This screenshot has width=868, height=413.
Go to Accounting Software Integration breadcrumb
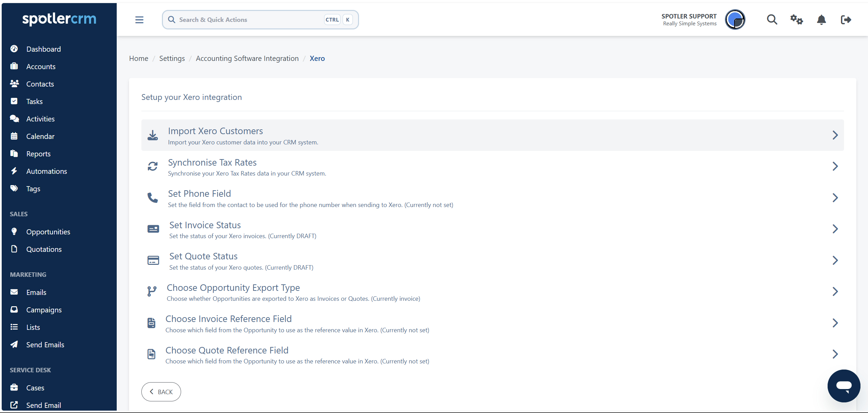pyautogui.click(x=247, y=59)
